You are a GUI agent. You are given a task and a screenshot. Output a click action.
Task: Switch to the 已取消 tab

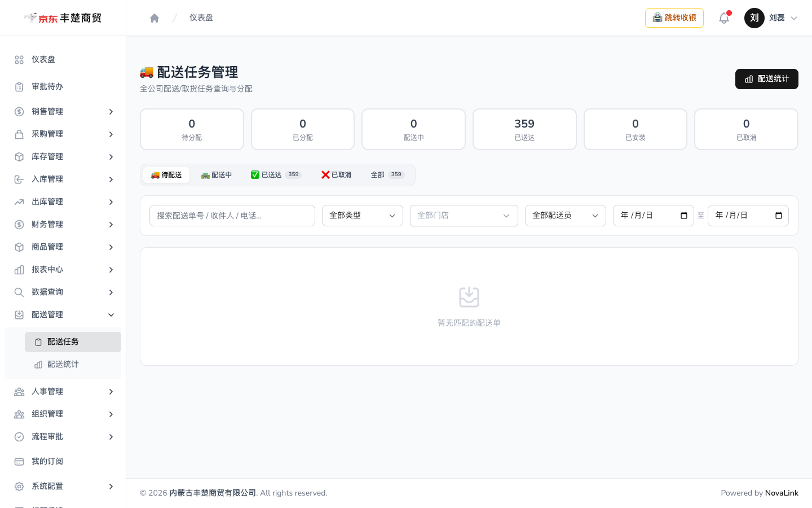click(x=336, y=175)
